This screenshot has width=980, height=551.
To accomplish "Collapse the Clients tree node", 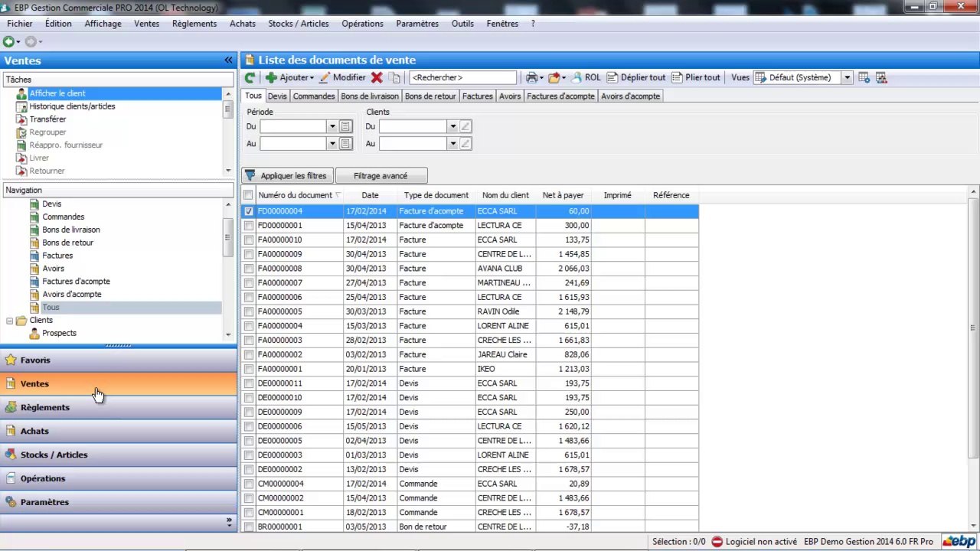I will (x=10, y=321).
